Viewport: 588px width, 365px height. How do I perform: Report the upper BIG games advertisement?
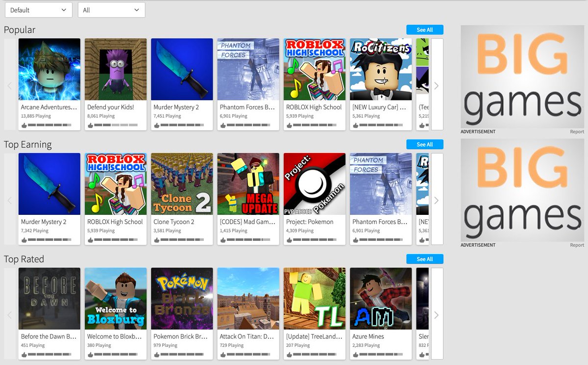click(577, 131)
